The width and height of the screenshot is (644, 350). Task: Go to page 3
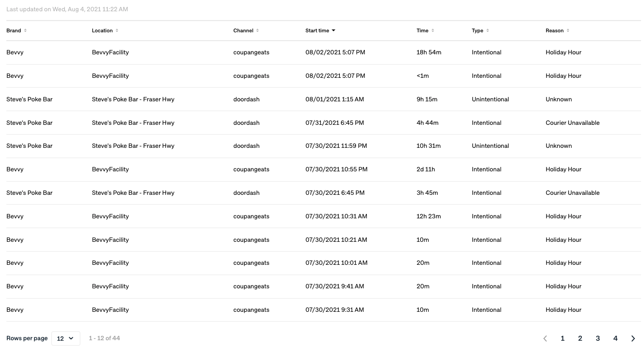(x=598, y=338)
